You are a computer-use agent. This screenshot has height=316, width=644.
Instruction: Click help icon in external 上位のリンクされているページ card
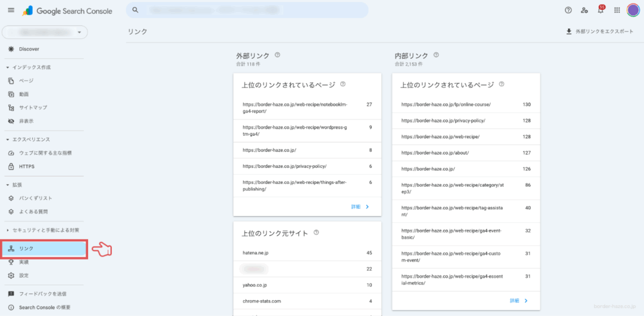tap(343, 85)
